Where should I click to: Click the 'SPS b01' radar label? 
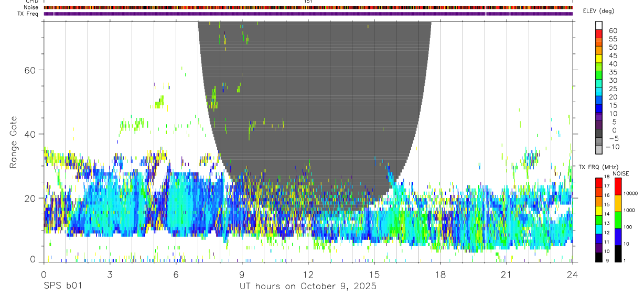pos(62,286)
